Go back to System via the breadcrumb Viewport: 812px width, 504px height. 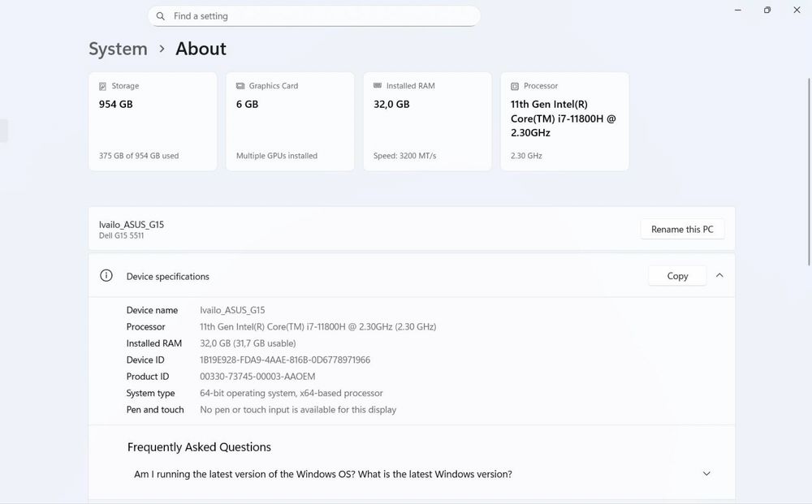(118, 49)
